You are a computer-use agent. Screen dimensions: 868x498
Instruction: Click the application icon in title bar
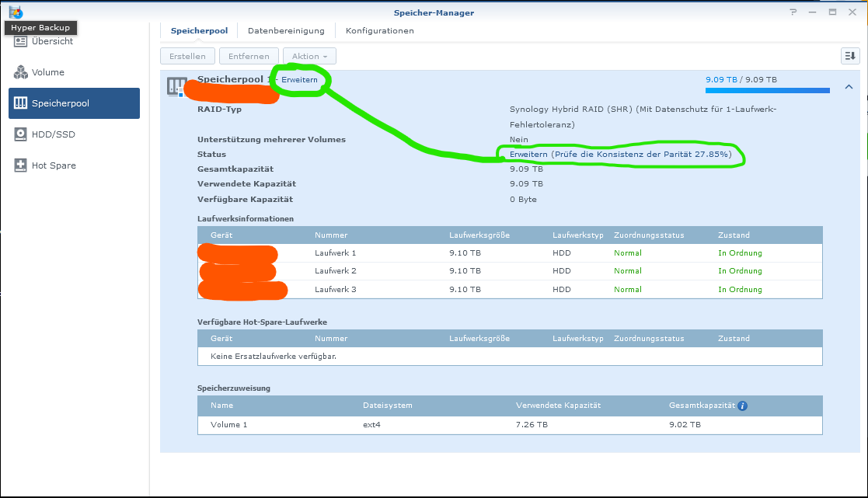[16, 12]
